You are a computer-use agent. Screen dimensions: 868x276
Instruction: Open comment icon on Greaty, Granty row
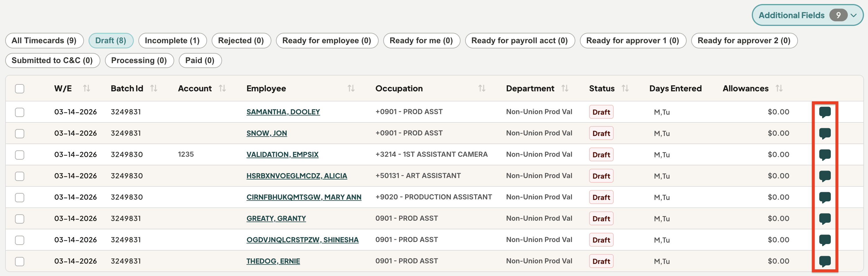825,219
